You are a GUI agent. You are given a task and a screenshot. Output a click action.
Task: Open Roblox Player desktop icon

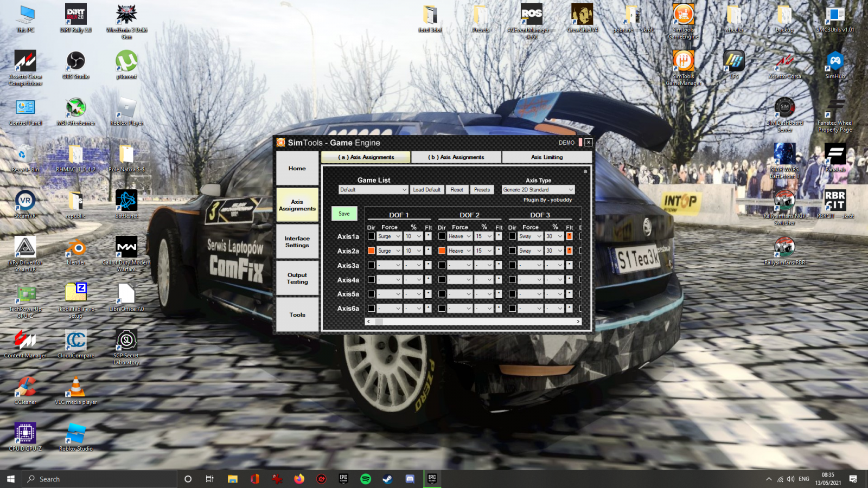126,112
